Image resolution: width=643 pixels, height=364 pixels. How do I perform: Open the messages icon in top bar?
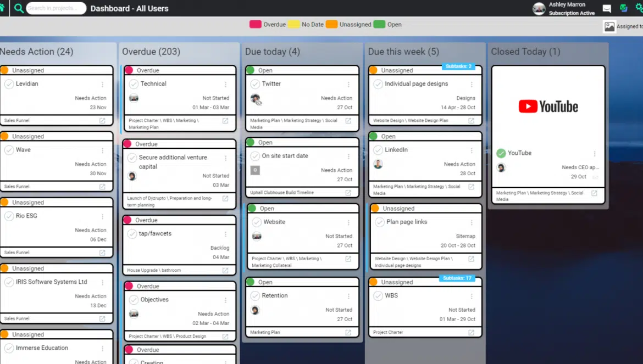coord(607,8)
